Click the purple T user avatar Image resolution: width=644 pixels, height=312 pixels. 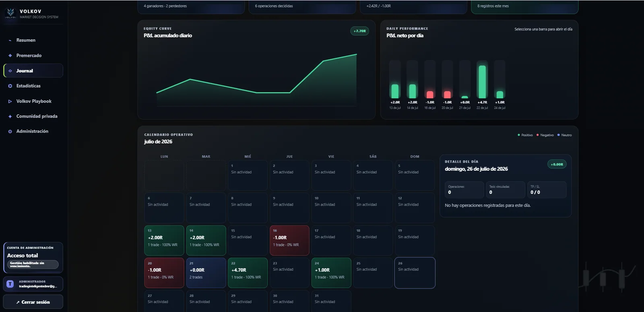point(10,284)
